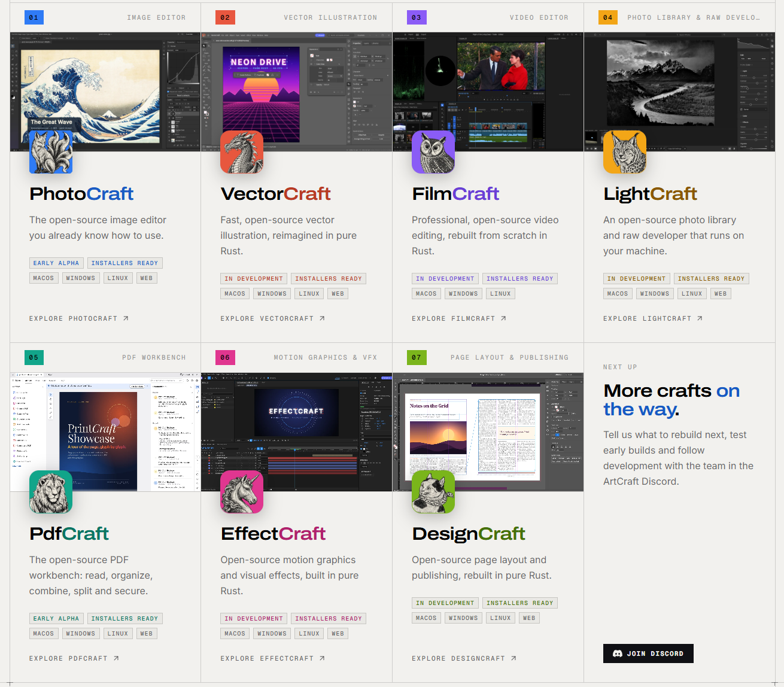The image size is (784, 687).
Task: Click arrow icon beside Explore EffectCraft
Action: [x=322, y=658]
